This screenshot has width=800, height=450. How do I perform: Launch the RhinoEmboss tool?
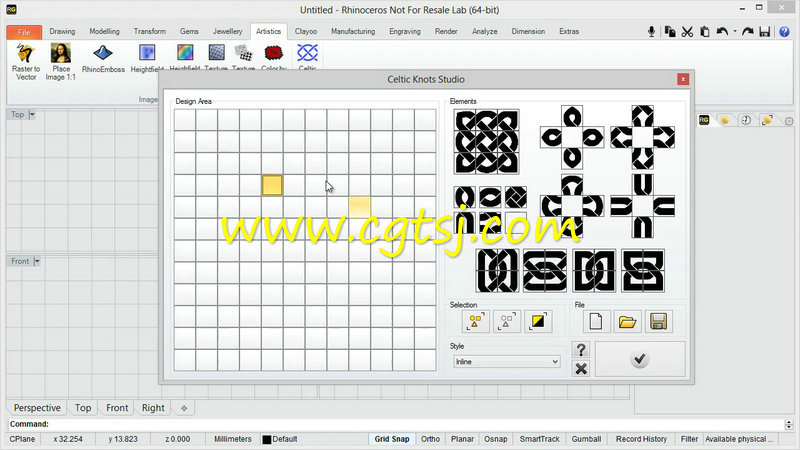(103, 59)
